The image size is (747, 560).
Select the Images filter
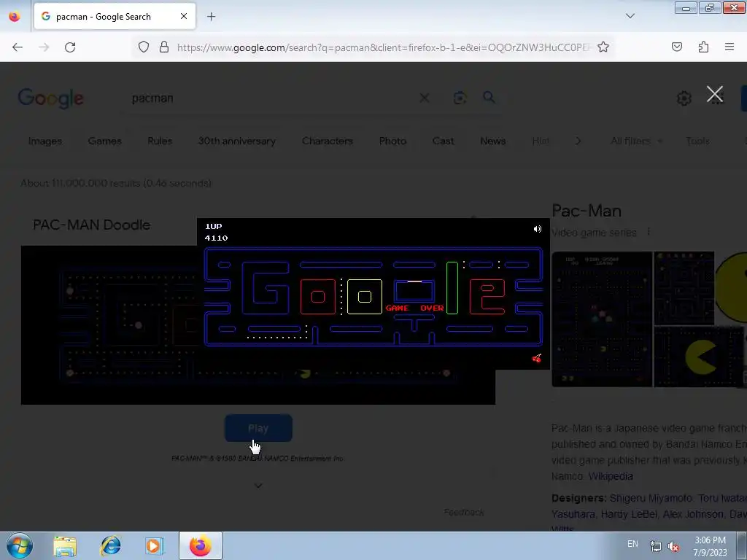pyautogui.click(x=45, y=141)
